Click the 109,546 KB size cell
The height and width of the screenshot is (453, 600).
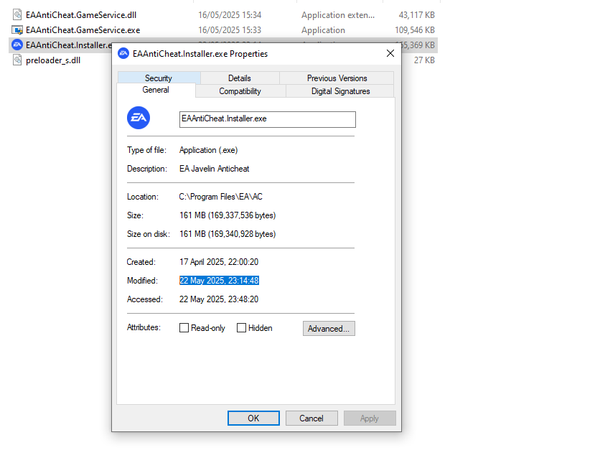pyautogui.click(x=415, y=30)
